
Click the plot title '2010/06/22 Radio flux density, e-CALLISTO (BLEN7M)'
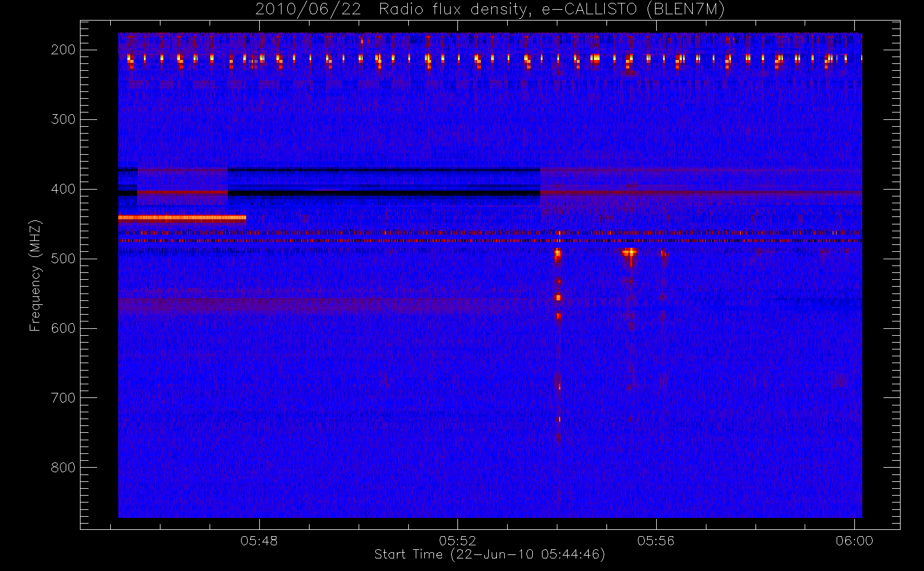(490, 10)
